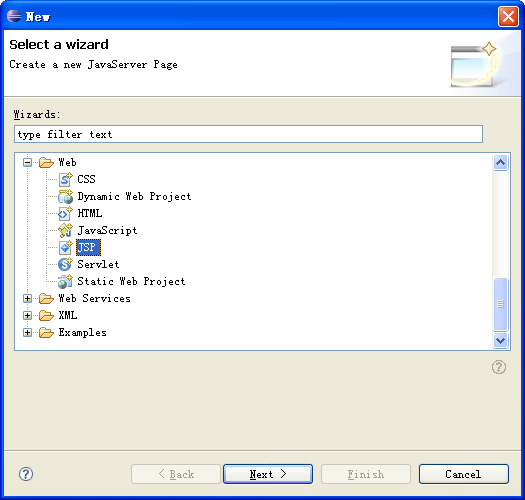Select the Servlet wizard entry
Viewport: 525px width, 500px height.
(x=98, y=265)
